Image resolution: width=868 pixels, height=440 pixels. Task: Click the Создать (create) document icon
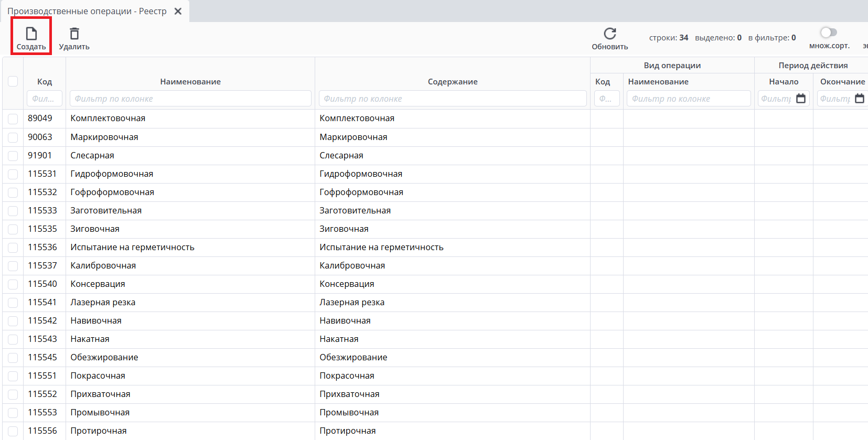coord(31,34)
